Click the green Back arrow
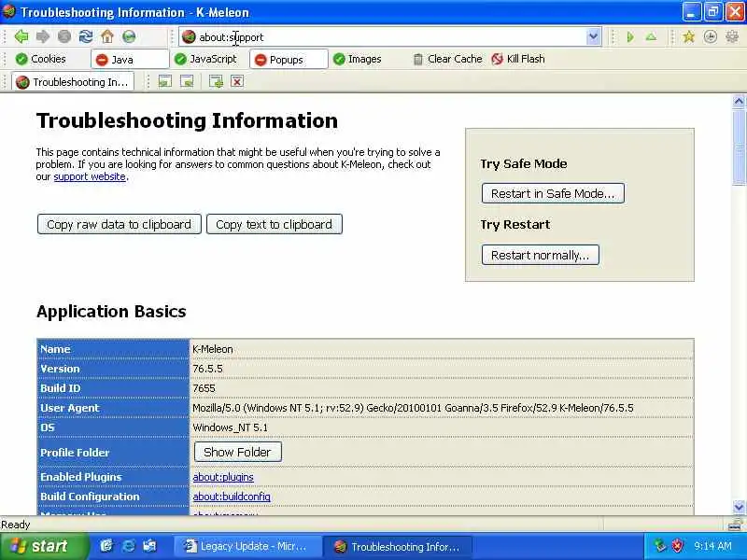Viewport: 747px width, 560px height. coord(21,36)
